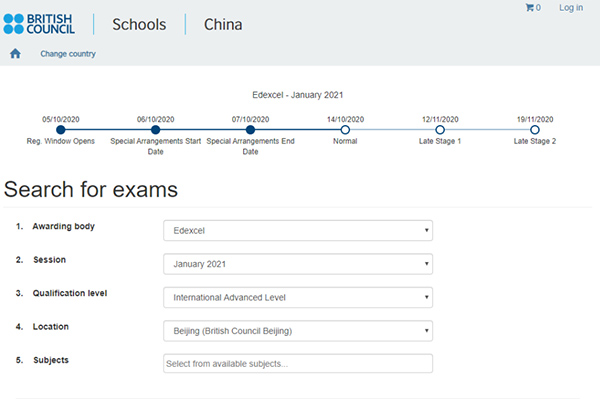Screen dimensions: 600x400
Task: Open the Location dropdown showing Beijing
Action: pos(298,331)
